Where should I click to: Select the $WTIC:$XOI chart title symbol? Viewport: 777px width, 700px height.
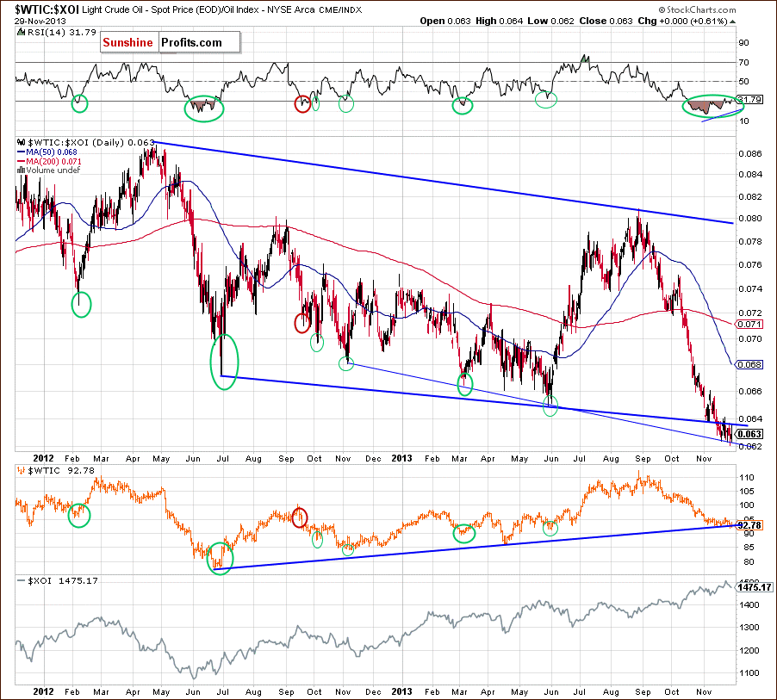pos(47,9)
